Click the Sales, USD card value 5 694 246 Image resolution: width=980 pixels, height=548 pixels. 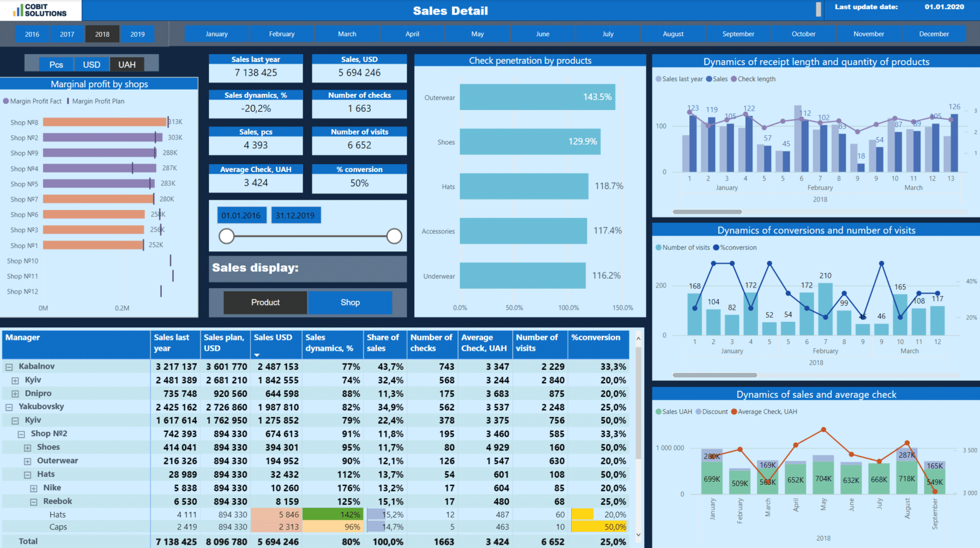[359, 73]
